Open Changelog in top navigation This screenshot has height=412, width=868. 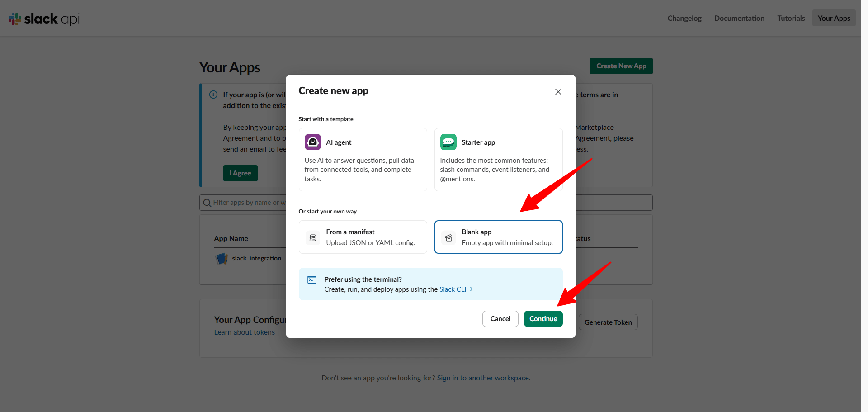[684, 18]
